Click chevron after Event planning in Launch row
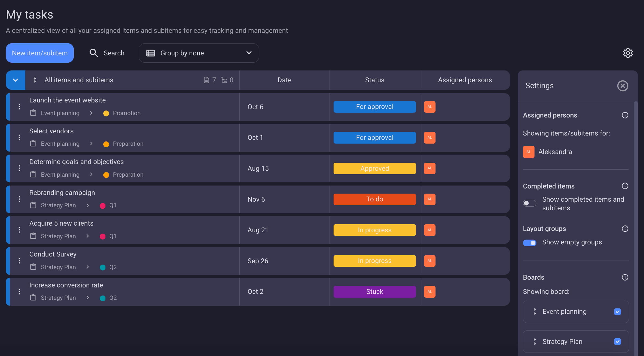This screenshot has height=356, width=644. [x=91, y=113]
